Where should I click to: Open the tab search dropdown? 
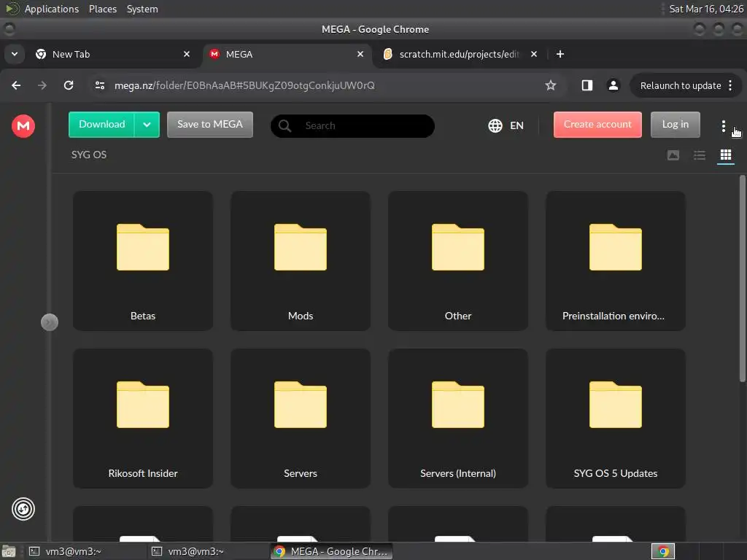coord(15,54)
